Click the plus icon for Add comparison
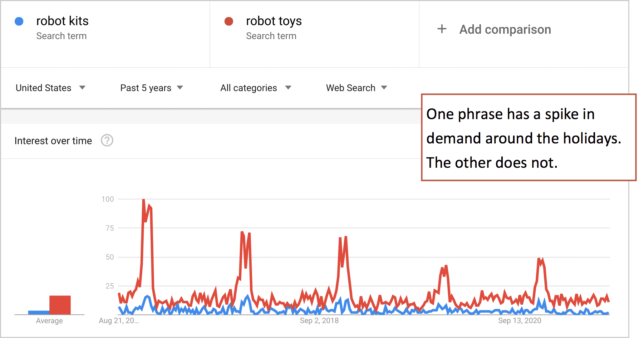The width and height of the screenshot is (644, 338). click(442, 29)
